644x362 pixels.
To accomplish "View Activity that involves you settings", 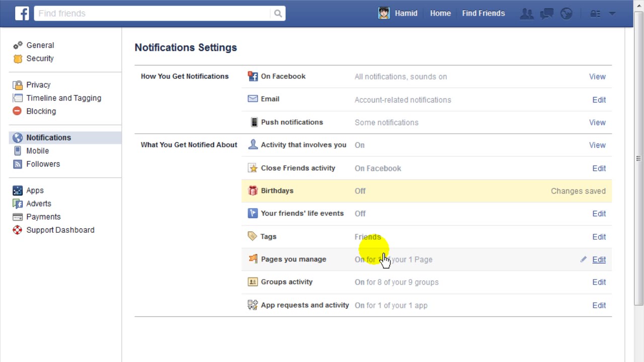I will (x=597, y=145).
